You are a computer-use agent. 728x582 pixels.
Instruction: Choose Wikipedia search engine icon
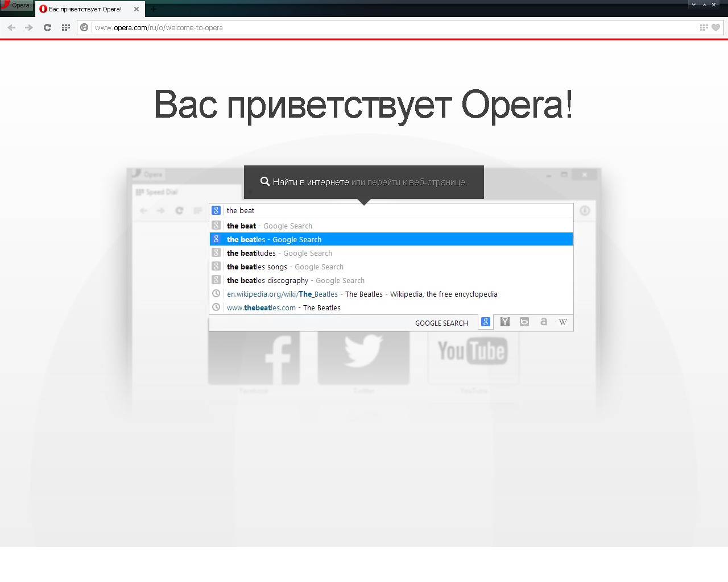(x=563, y=322)
